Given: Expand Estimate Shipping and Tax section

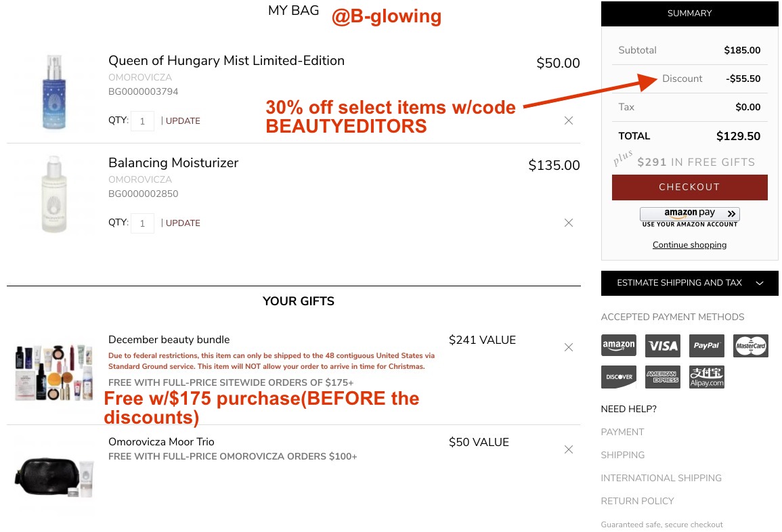Looking at the screenshot, I should (690, 283).
